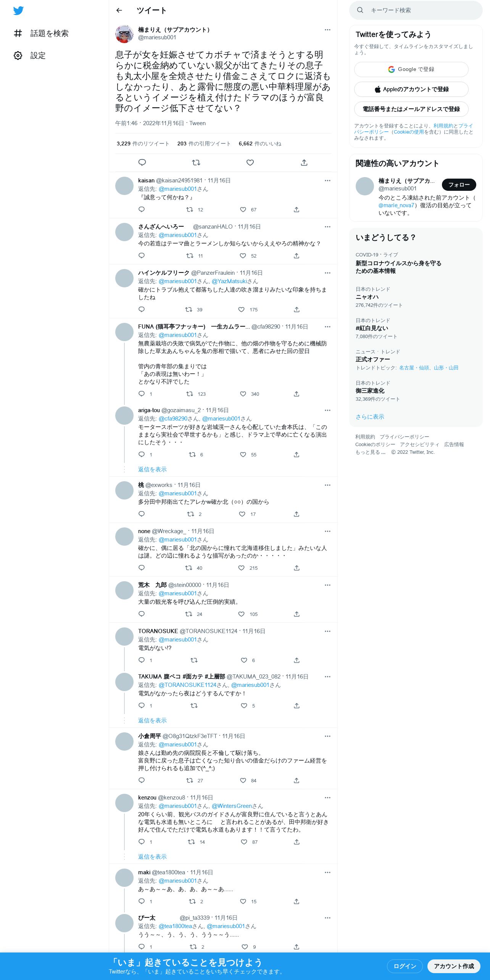490x980 pixels.
Task: Click the ログイン button
Action: point(405,966)
